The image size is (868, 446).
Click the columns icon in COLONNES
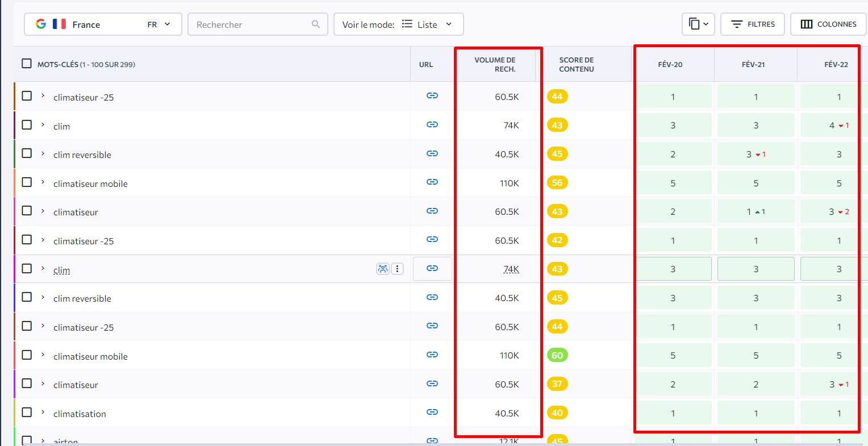coord(806,24)
